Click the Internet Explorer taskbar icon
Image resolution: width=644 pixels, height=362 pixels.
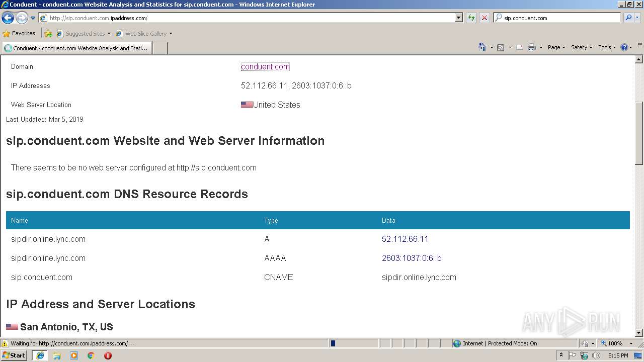pos(40,355)
